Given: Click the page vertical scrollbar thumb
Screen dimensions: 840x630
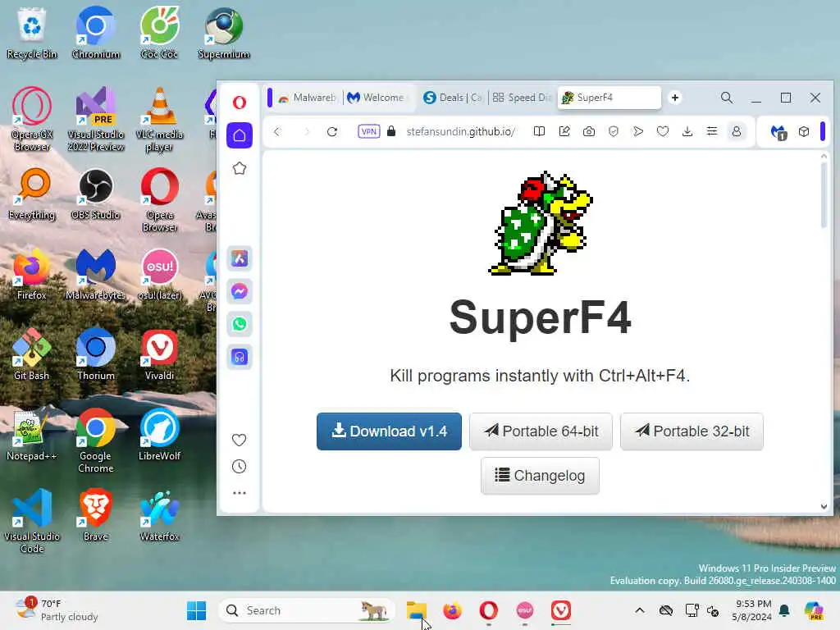Looking at the screenshot, I should 824,195.
